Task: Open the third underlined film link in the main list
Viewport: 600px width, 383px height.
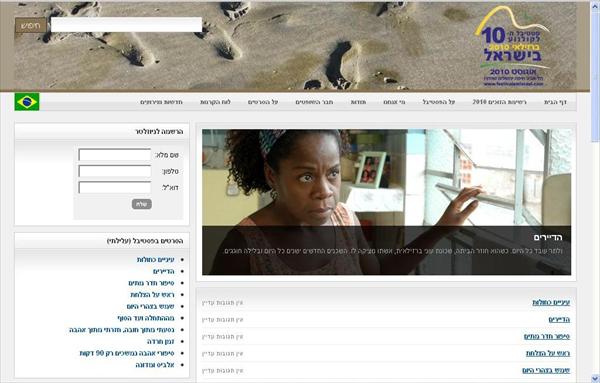Action: pyautogui.click(x=547, y=336)
